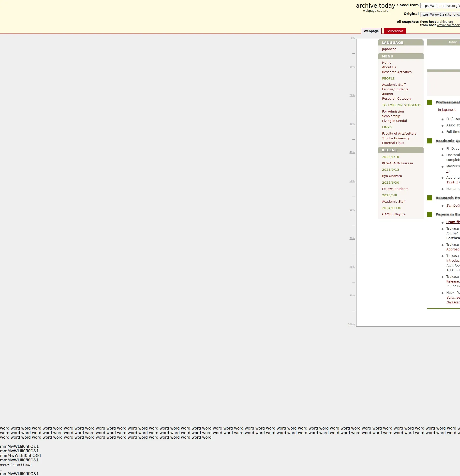Open Research Activities menu link
This screenshot has width=460, height=476.
point(397,72)
